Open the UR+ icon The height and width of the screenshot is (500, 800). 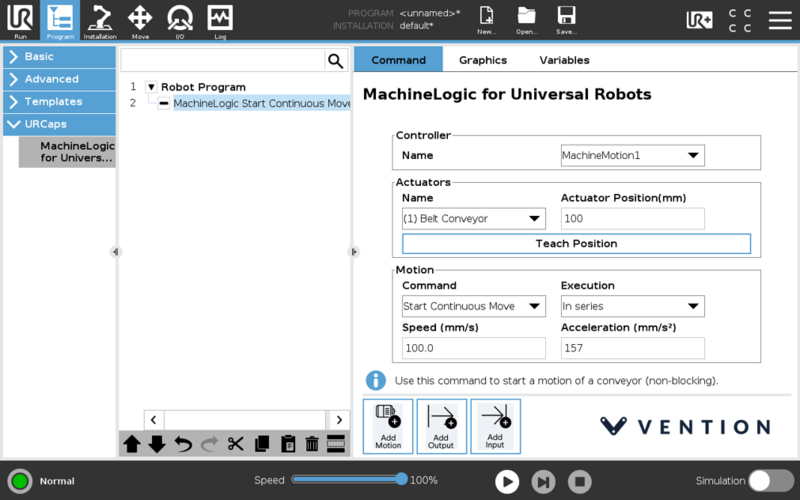click(x=699, y=20)
